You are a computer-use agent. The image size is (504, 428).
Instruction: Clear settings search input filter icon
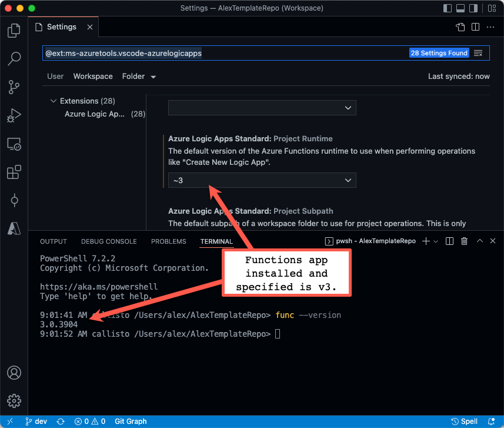(x=478, y=53)
